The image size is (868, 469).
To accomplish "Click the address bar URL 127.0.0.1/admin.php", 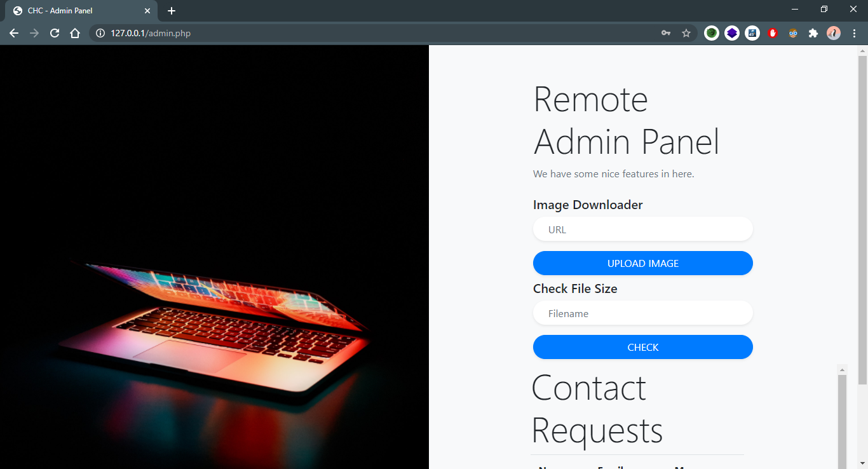I will click(x=151, y=33).
